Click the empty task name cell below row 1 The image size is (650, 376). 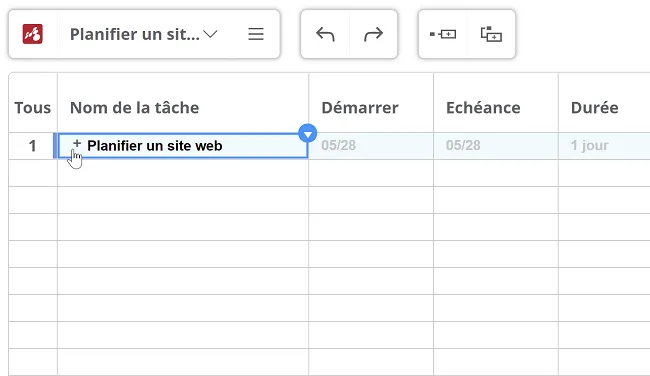(x=183, y=173)
